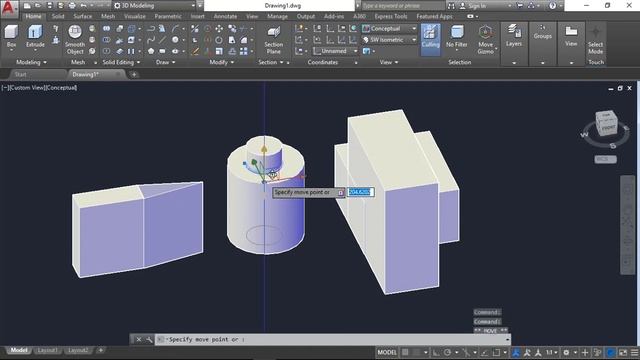640x360 pixels.
Task: Toggle polar tracking in status bar
Action: (x=447, y=352)
